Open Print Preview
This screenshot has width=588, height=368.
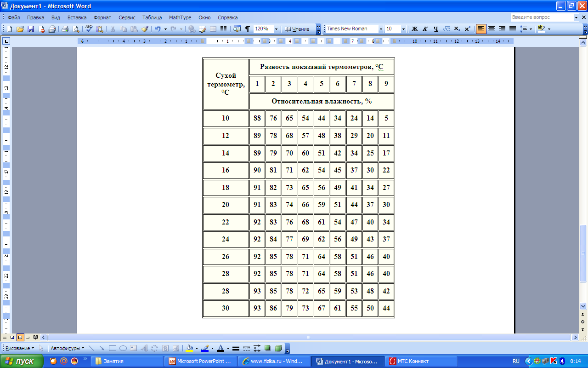[75, 29]
